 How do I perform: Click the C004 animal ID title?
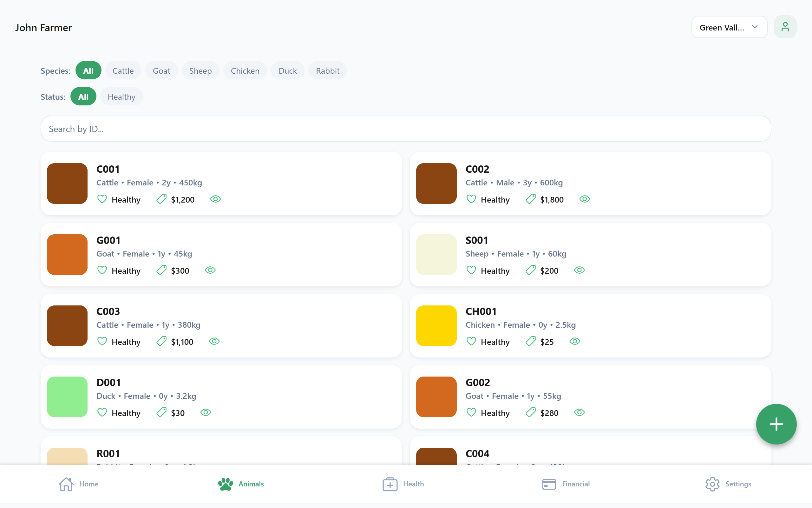tap(477, 454)
